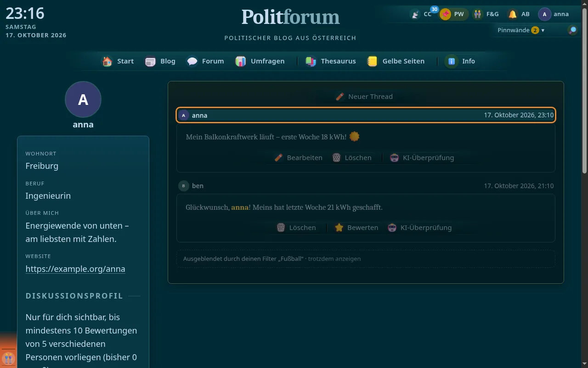
Task: Click the pencil icon beside Neuer Thread
Action: 340,97
